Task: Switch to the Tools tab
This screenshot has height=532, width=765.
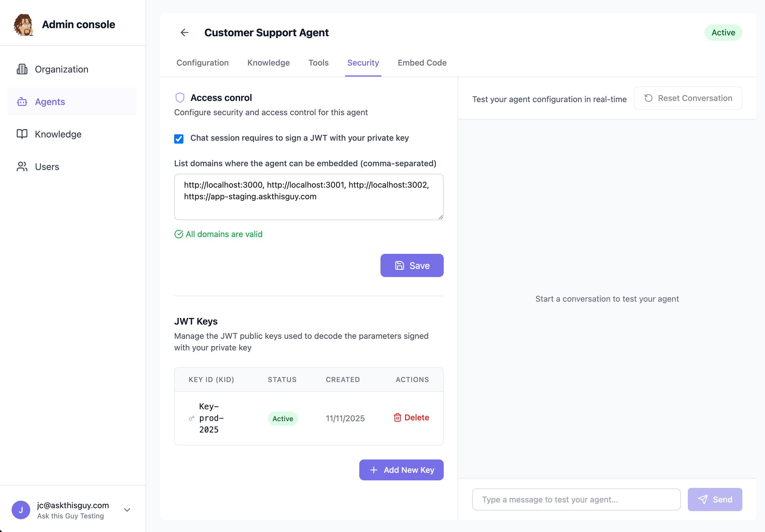Action: 319,63
